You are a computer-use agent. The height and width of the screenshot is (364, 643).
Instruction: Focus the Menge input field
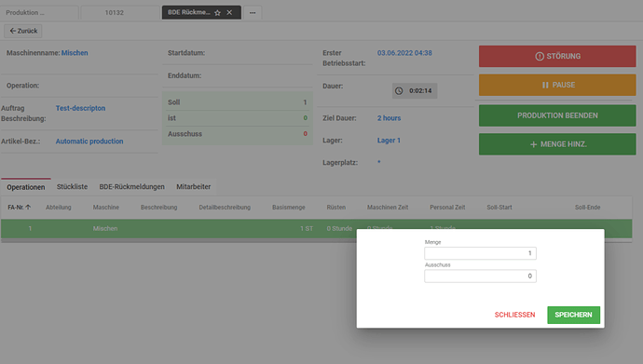[x=480, y=253]
